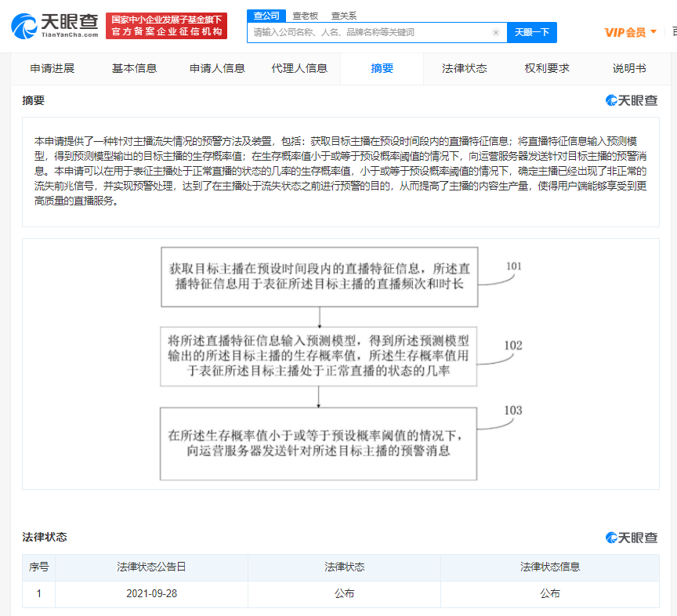This screenshot has width=677, height=616.
Task: Open the VIP会员 link
Action: (x=625, y=32)
